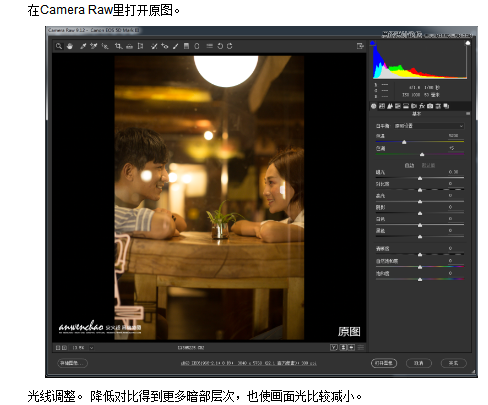The height and width of the screenshot is (405, 488).
Task: Click 默认值 default link
Action: 428,165
